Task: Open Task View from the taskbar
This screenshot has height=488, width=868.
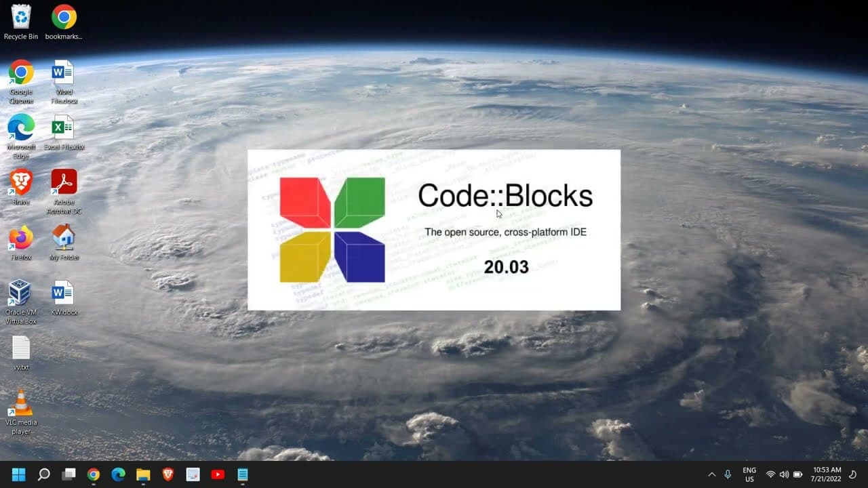Action: coord(68,474)
